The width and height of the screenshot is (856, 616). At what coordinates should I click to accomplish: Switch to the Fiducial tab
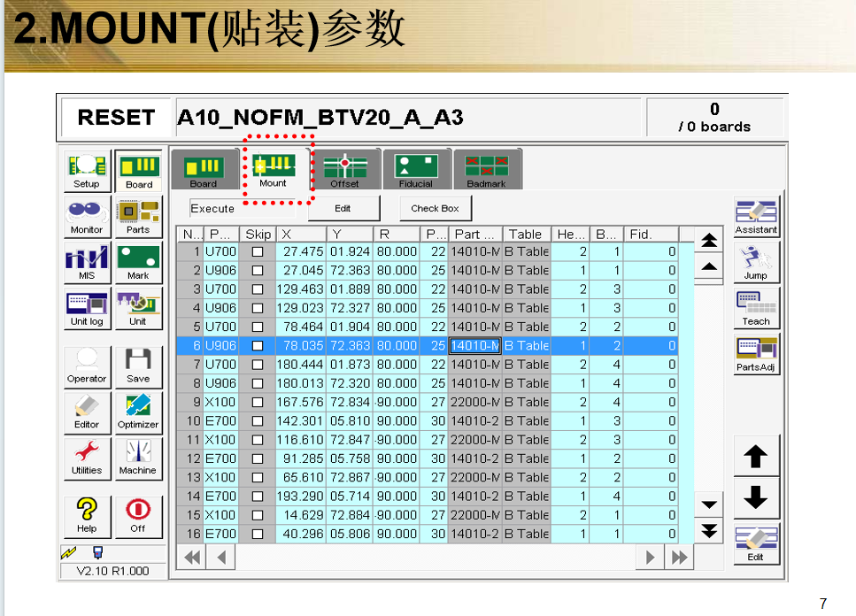(x=415, y=170)
